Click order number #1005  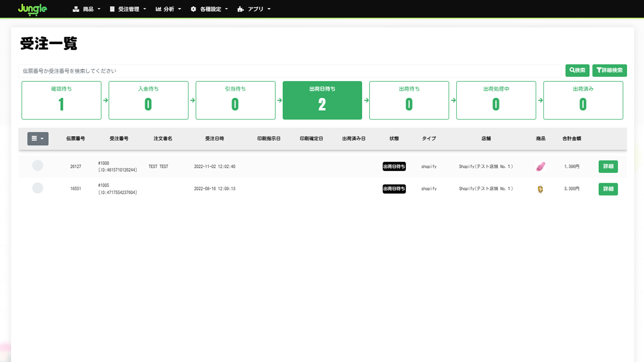point(104,185)
